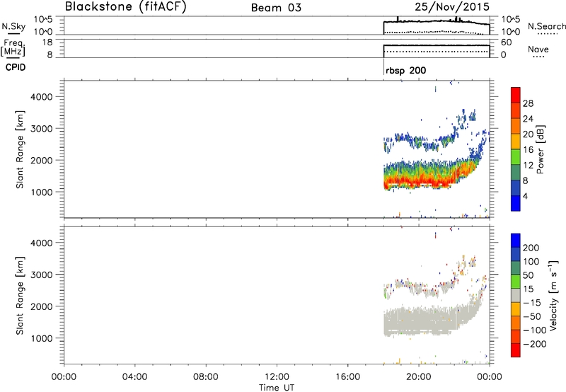The image size is (566, 392).
Task: Click the 2000 tick on velocity panel
Action: (x=42, y=306)
